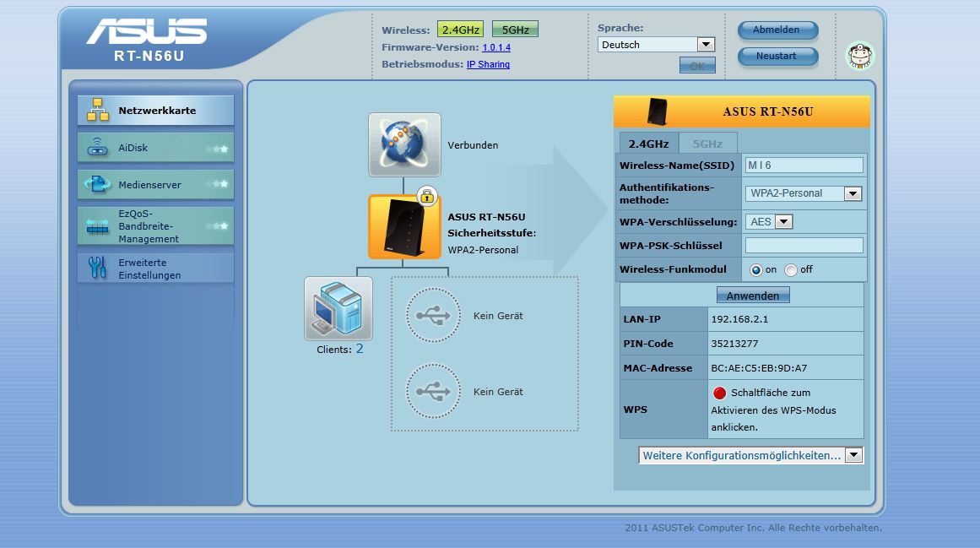Screen dimensions: 980x548
Task: Click the Medienserver star rating icons
Action: 217,184
